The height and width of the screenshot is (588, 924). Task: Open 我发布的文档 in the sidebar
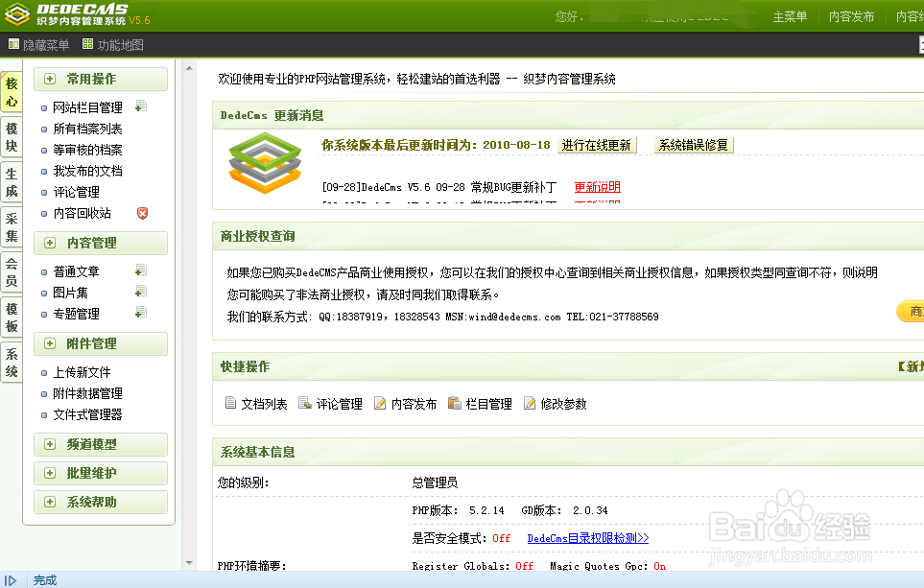(88, 171)
